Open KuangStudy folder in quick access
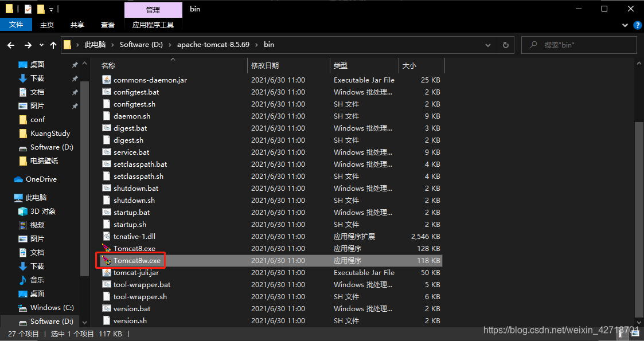 point(44,134)
